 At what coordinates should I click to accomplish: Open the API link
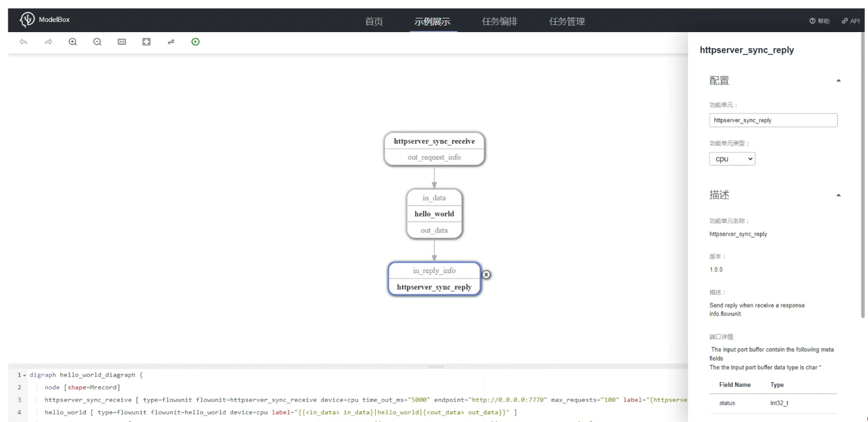(850, 21)
